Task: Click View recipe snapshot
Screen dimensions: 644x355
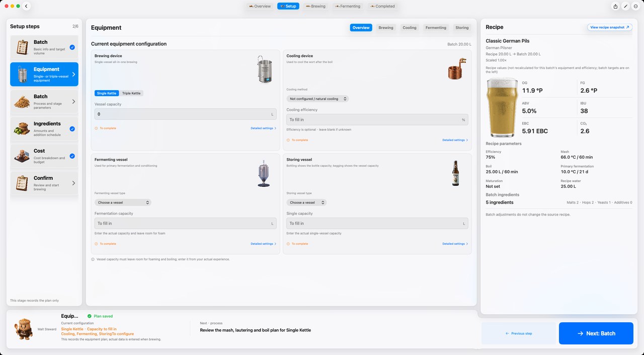Action: [610, 27]
